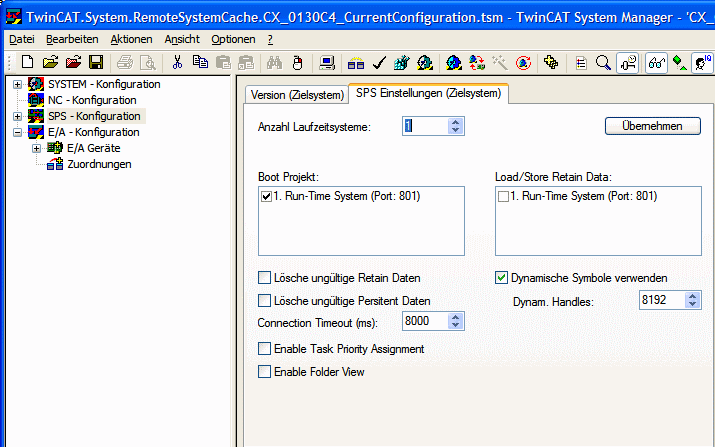Click the Check Configuration checkmark icon
Viewport: 715px width, 447px height.
coord(379,62)
